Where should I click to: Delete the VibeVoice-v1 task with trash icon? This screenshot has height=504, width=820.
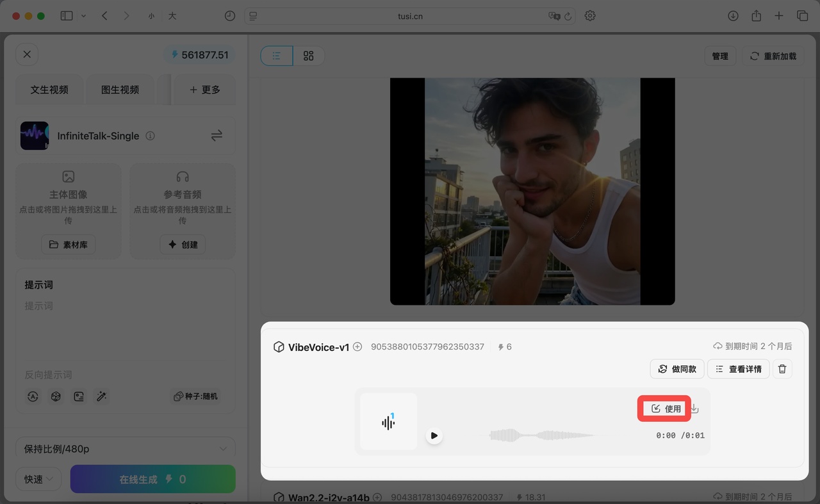tap(782, 369)
